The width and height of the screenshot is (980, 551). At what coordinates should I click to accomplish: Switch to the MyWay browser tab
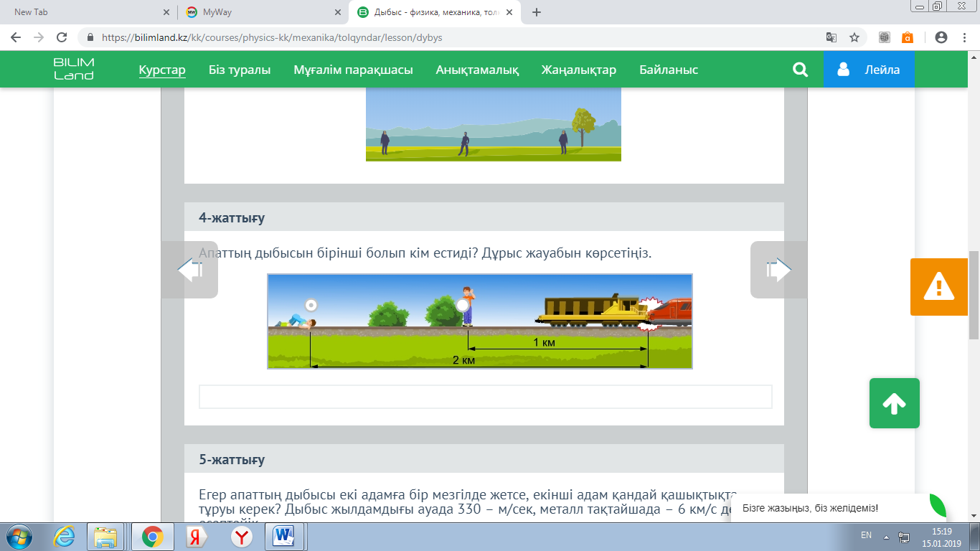(x=255, y=12)
